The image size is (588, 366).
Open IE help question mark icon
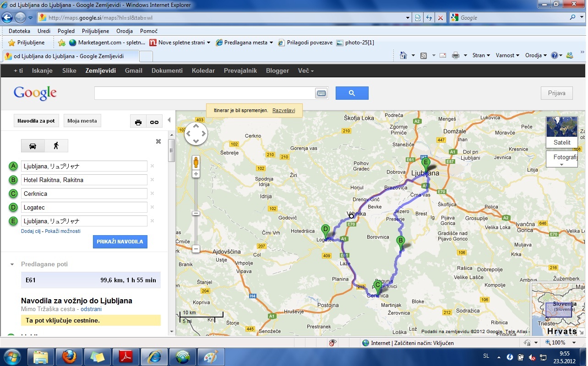[555, 55]
